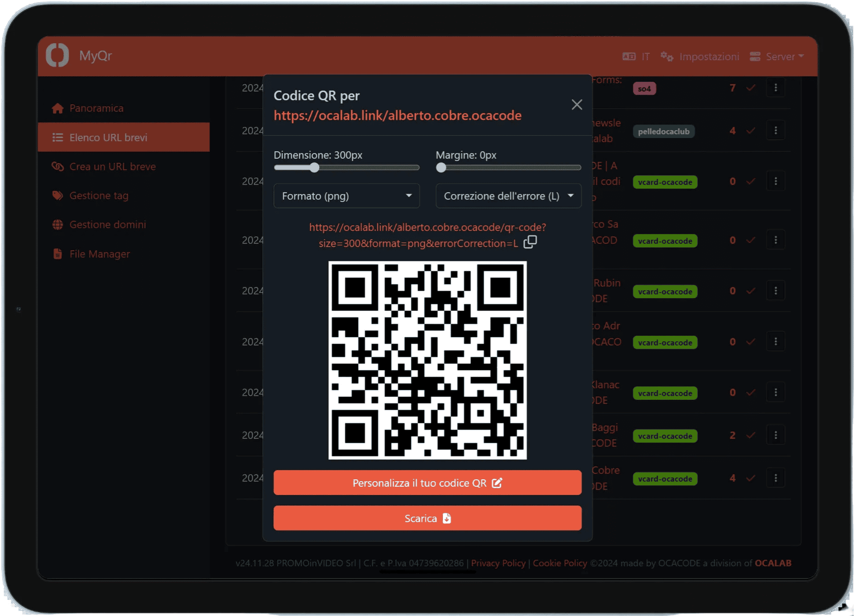
Task: Click visit count 4 in the Cobre row
Action: (733, 478)
